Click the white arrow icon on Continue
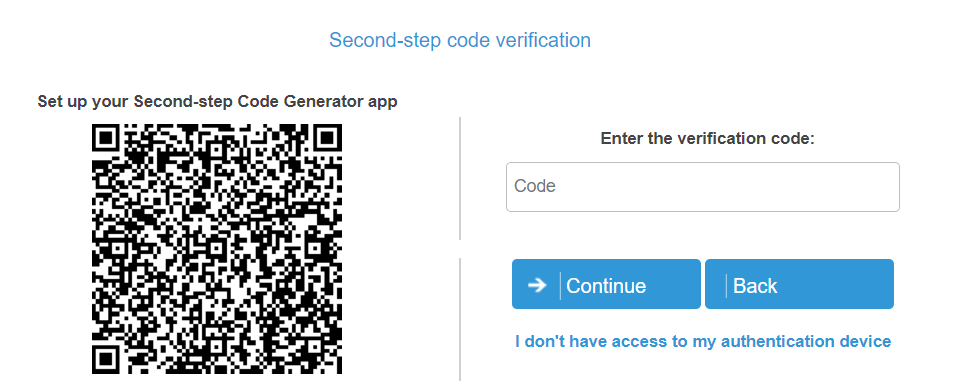 click(x=537, y=285)
